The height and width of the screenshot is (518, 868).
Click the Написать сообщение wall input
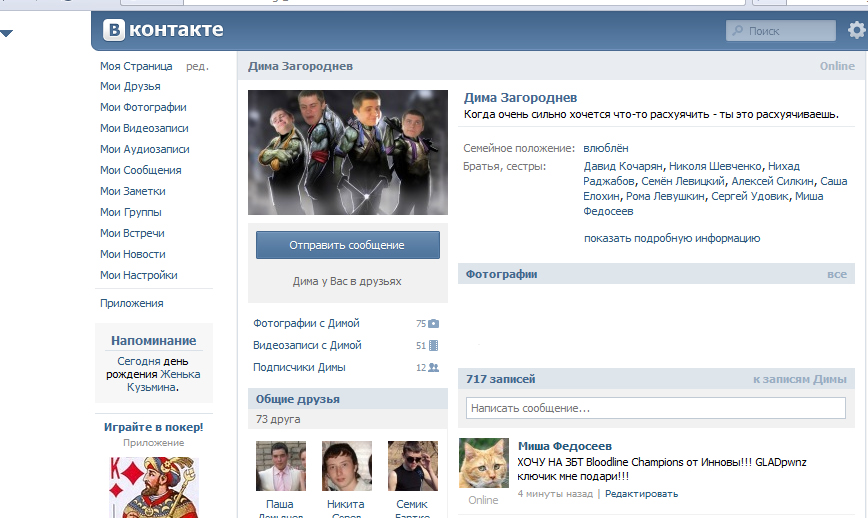pyautogui.click(x=655, y=408)
